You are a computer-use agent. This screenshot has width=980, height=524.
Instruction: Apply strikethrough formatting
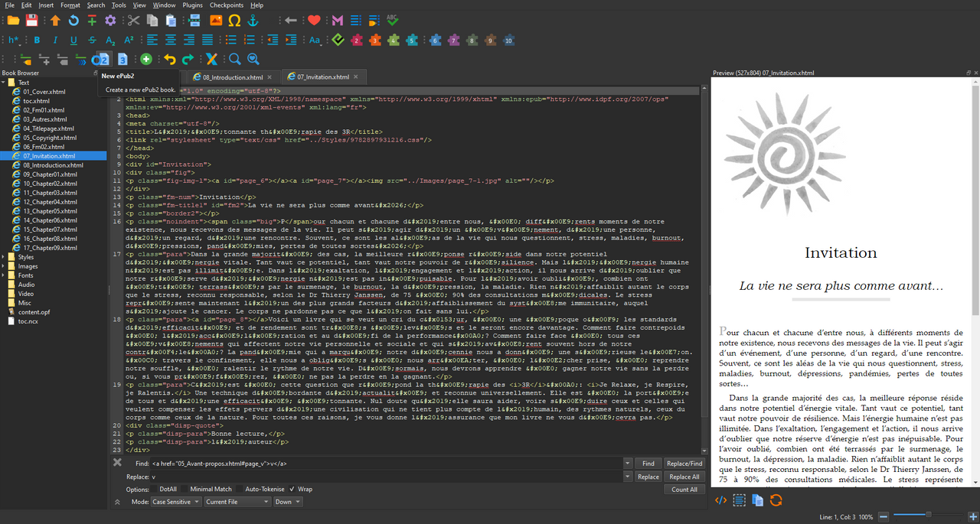[93, 40]
